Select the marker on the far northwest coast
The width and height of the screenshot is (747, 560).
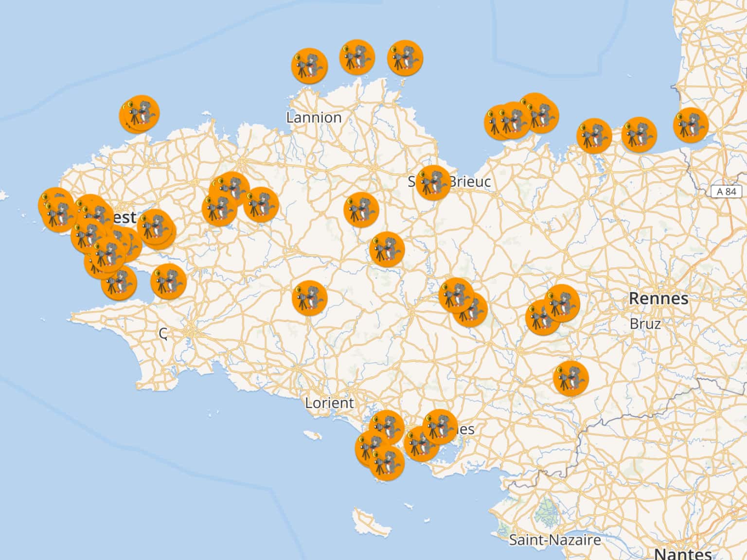[141, 113]
